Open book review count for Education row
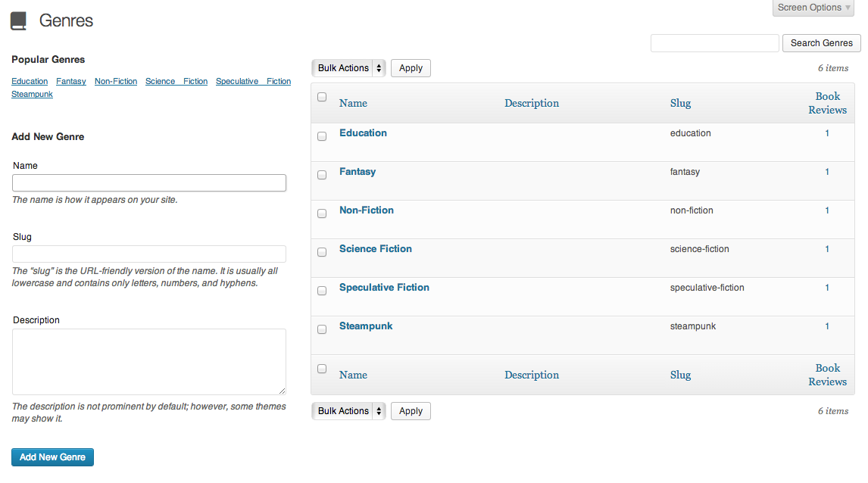The image size is (868, 483). tap(827, 133)
